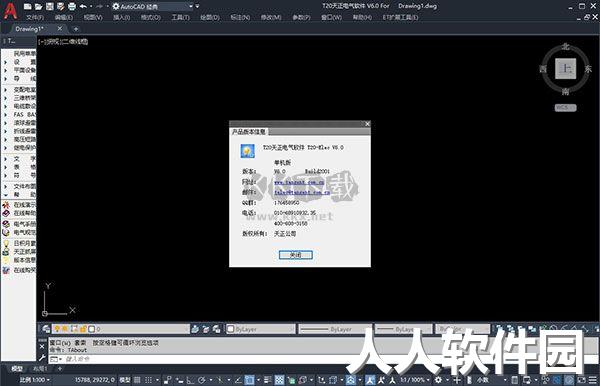Toggle the highlighted transparency checker icon
This screenshot has width=600, height=386.
click(279, 380)
